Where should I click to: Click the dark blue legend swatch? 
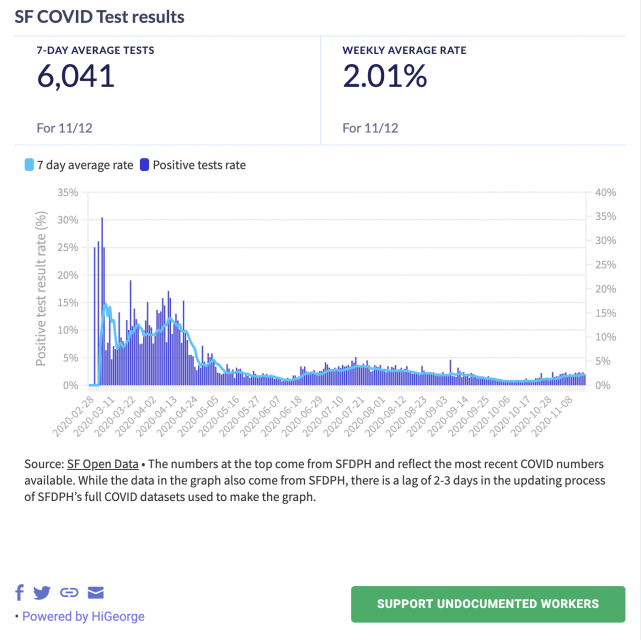click(x=145, y=165)
